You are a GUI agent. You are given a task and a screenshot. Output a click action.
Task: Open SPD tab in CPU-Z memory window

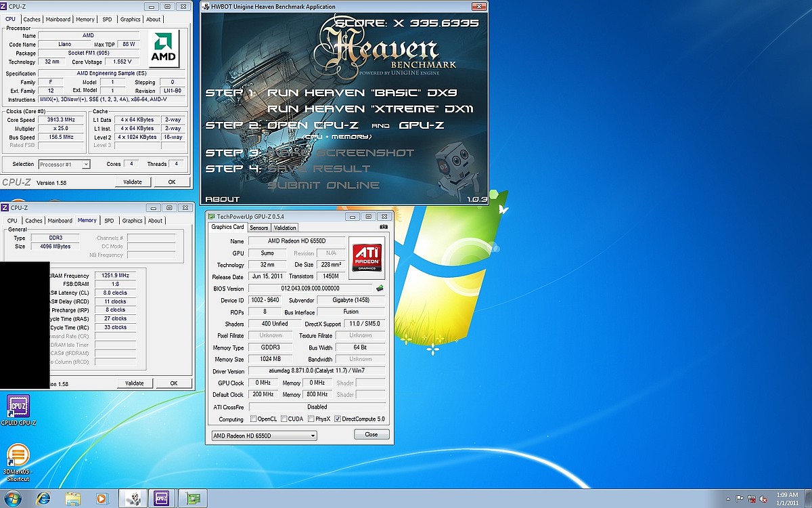[109, 221]
